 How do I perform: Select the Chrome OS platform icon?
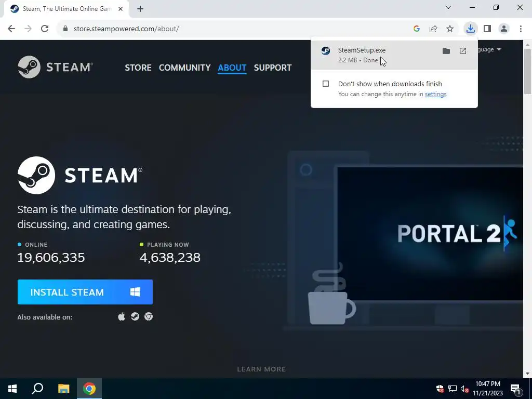coord(149,317)
